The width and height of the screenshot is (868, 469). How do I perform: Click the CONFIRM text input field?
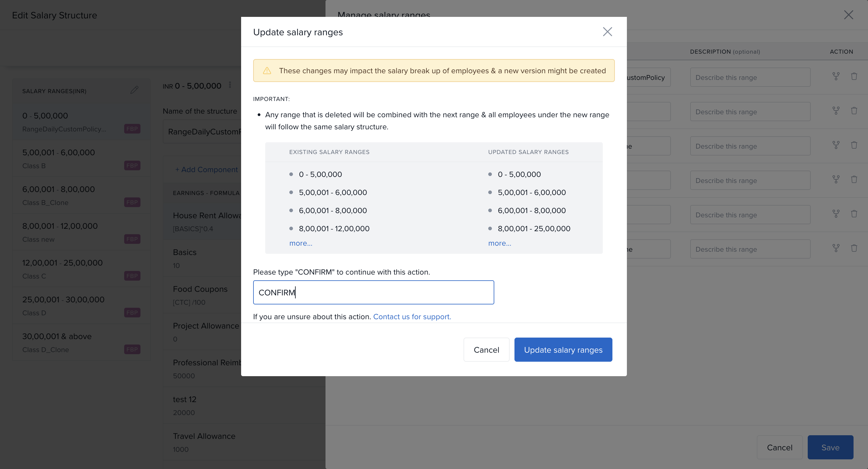point(373,292)
